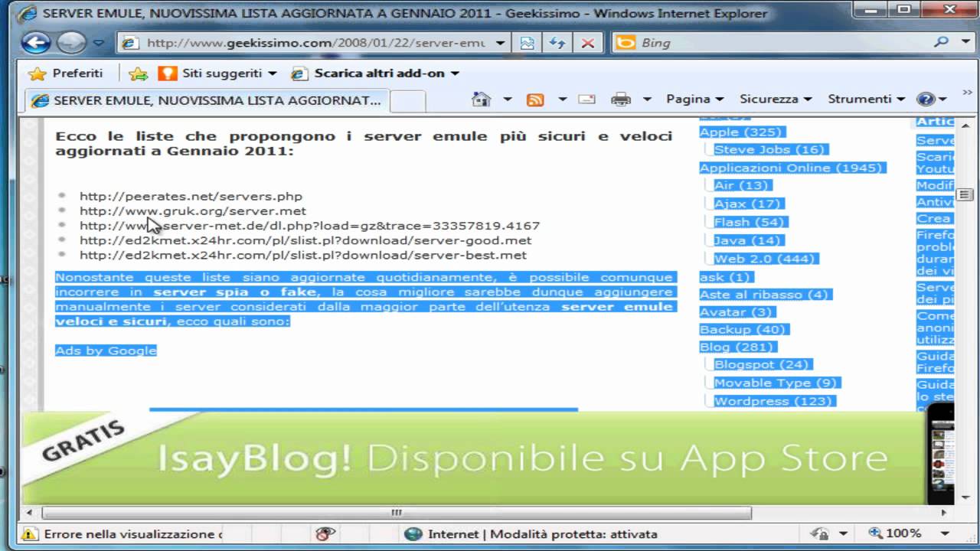Open the www.gruk.org server.met link
This screenshot has width=980, height=551.
(193, 210)
